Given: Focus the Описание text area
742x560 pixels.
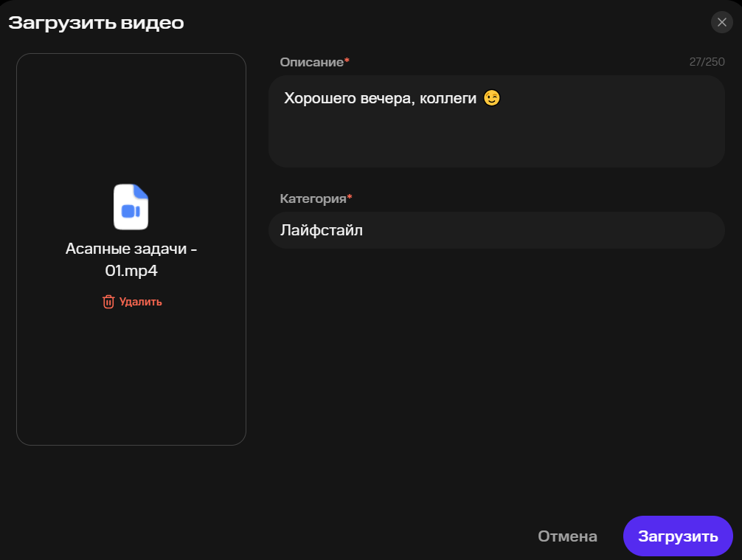Looking at the screenshot, I should (496, 133).
